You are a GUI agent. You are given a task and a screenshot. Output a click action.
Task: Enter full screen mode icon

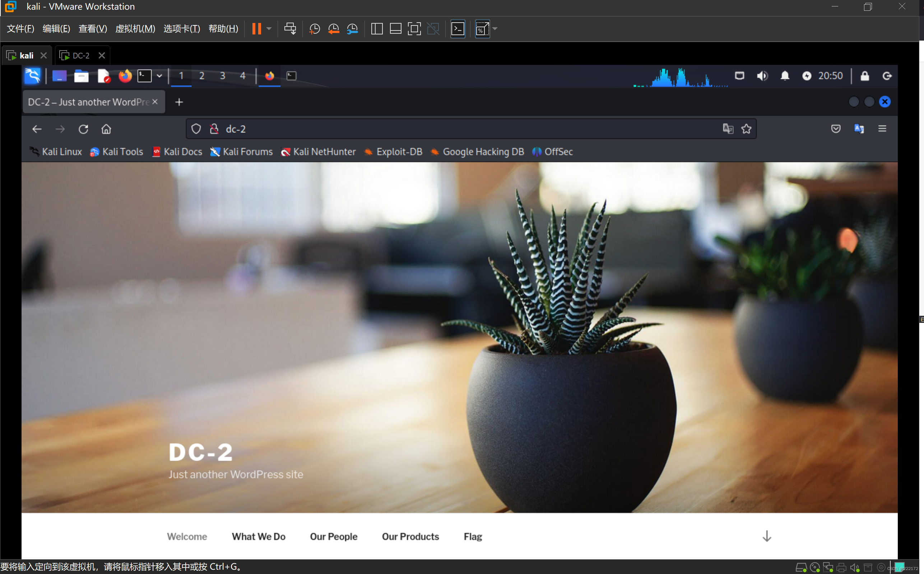(x=414, y=29)
